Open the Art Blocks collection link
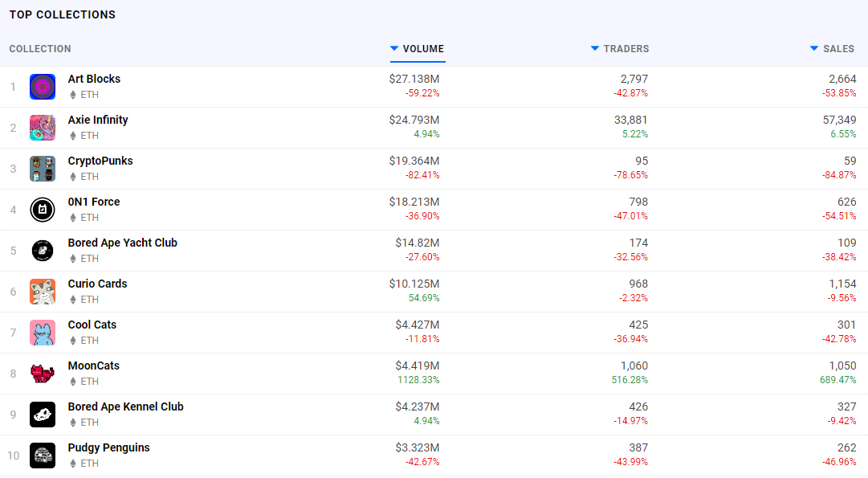Screen dimensions: 868x478 click(94, 79)
